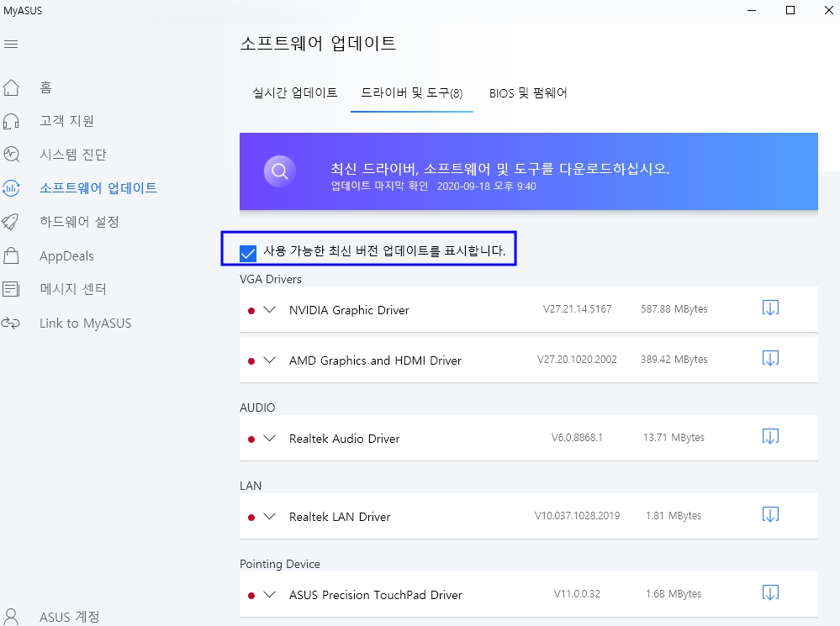Minimize the MyASUS window
The image size is (840, 626).
pos(752,10)
